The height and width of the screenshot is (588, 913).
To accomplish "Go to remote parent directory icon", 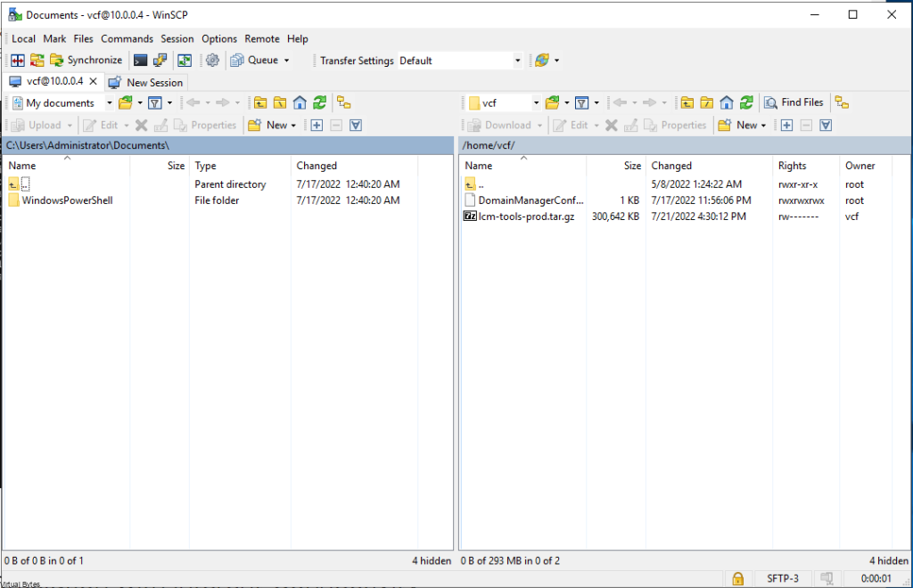I will 687,103.
